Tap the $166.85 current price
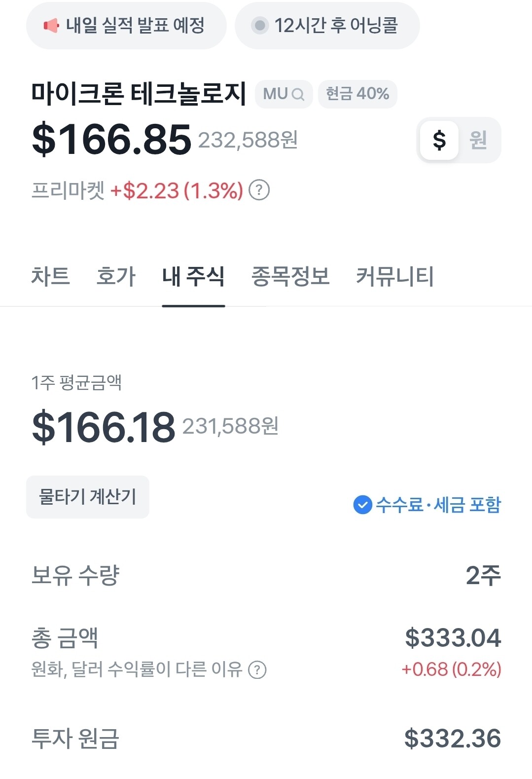The width and height of the screenshot is (532, 779). coord(111,140)
